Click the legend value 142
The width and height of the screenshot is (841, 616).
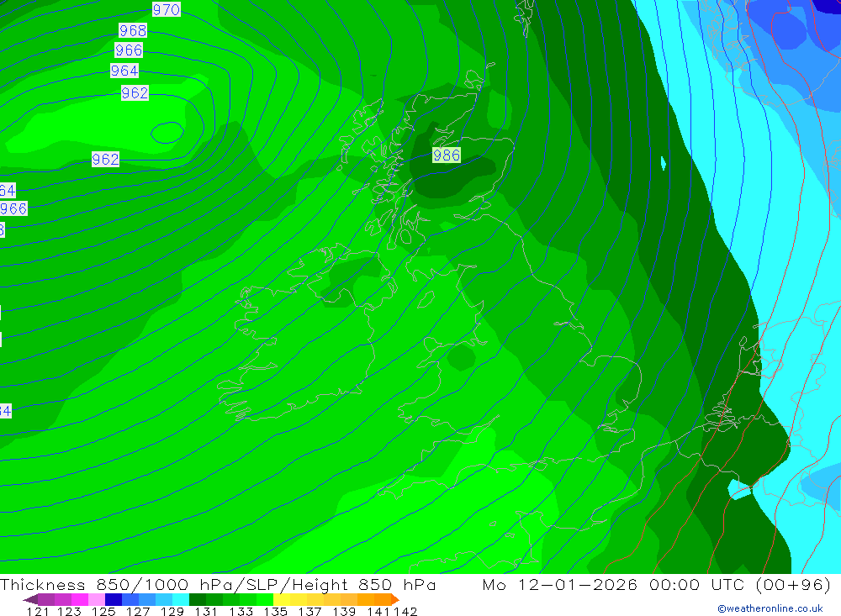[405, 612]
